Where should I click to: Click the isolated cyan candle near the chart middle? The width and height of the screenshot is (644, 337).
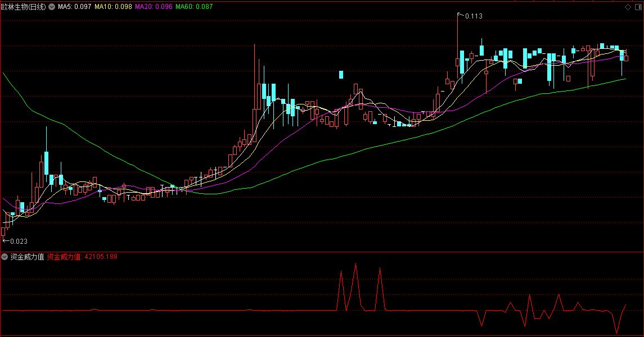[341, 75]
